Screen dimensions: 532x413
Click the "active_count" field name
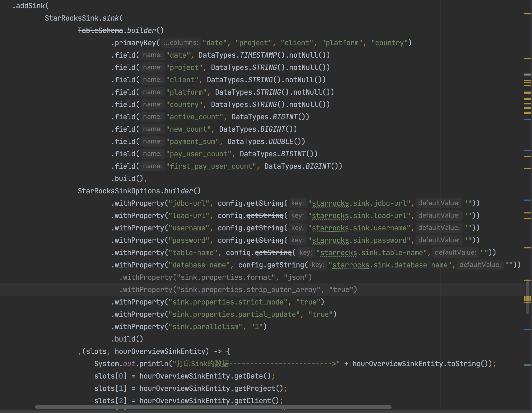pyautogui.click(x=194, y=117)
